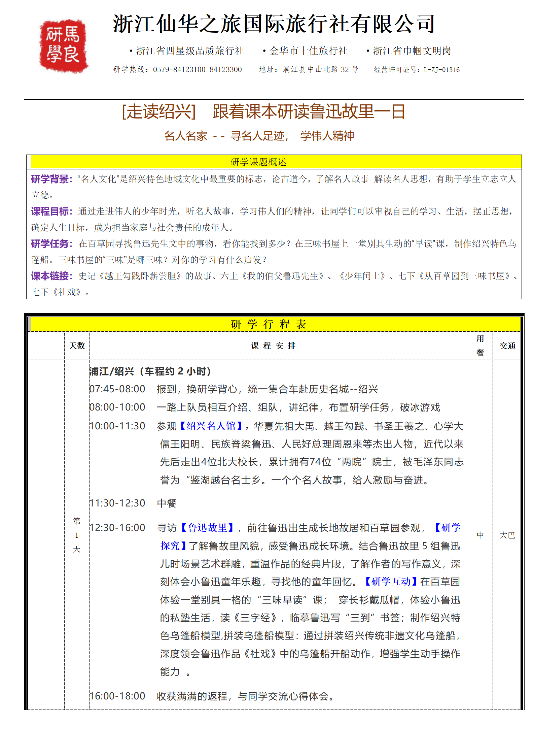Click time slot 12:30-16:00

pos(117,528)
